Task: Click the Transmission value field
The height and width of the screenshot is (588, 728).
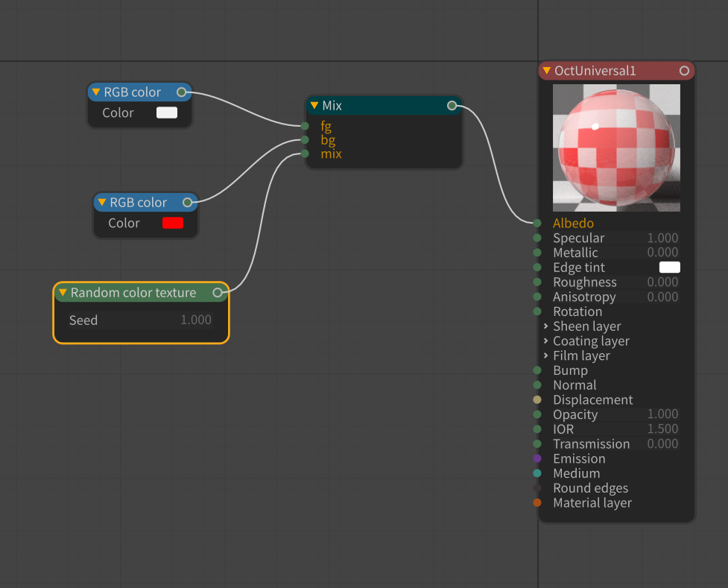Action: point(616,443)
